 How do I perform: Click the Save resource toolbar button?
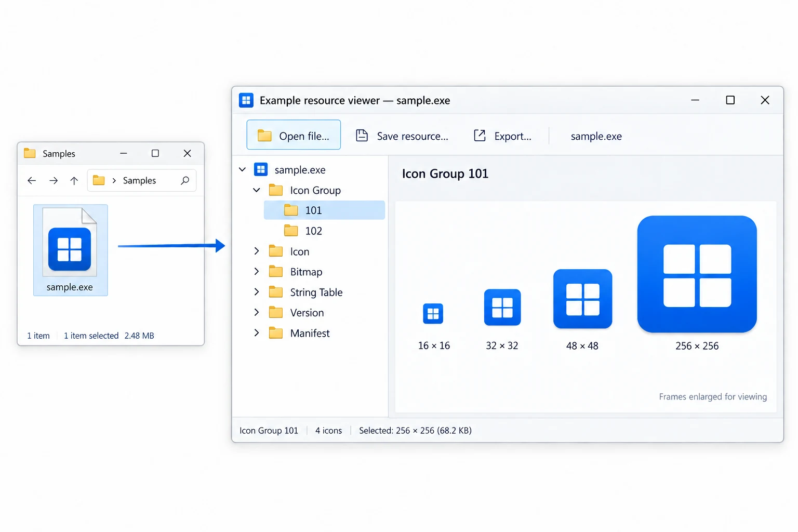tap(402, 136)
